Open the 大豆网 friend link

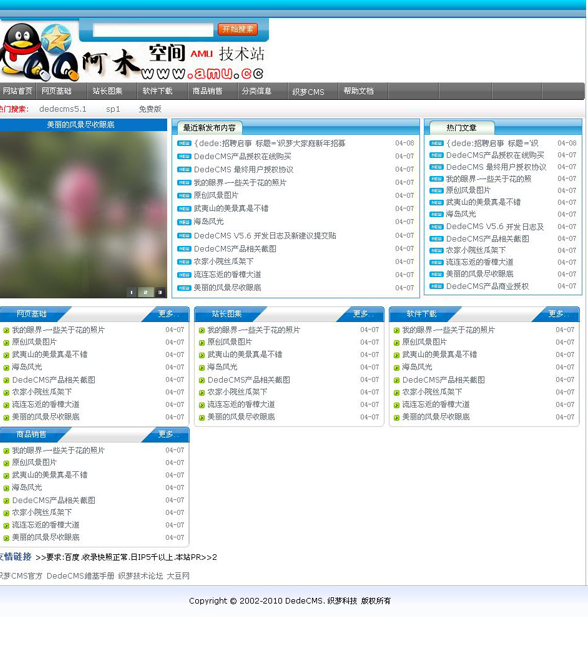pos(178,576)
